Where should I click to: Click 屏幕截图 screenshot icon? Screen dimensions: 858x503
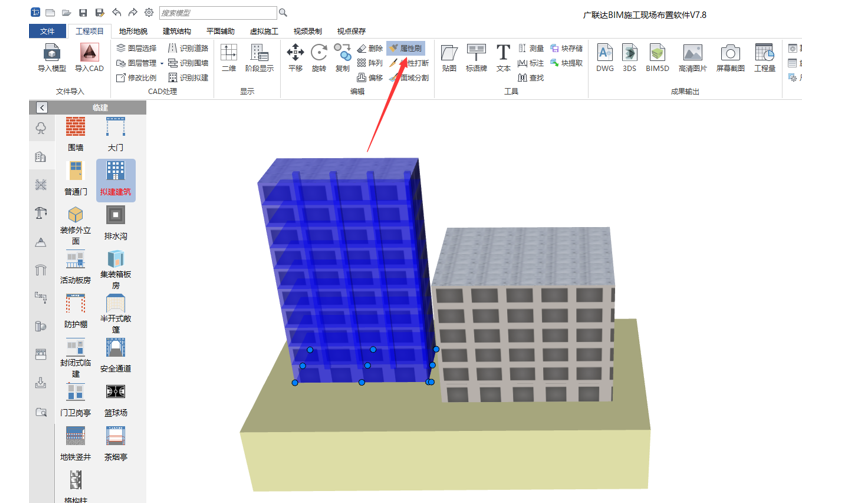point(730,57)
